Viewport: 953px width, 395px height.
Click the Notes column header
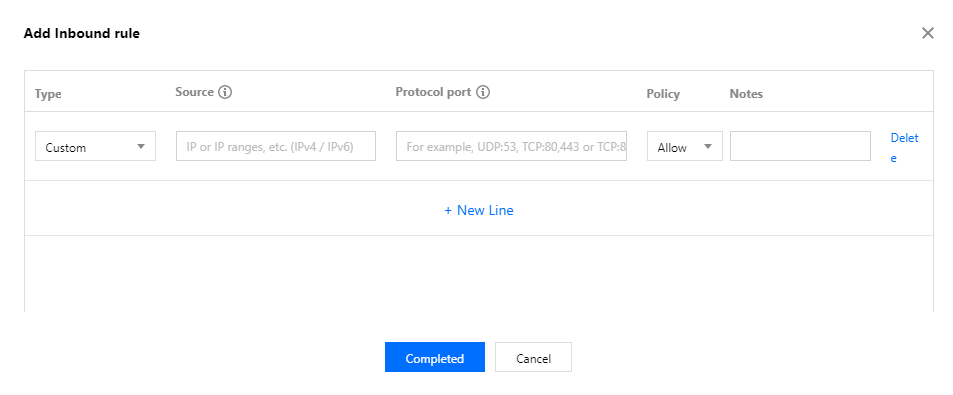tap(746, 94)
